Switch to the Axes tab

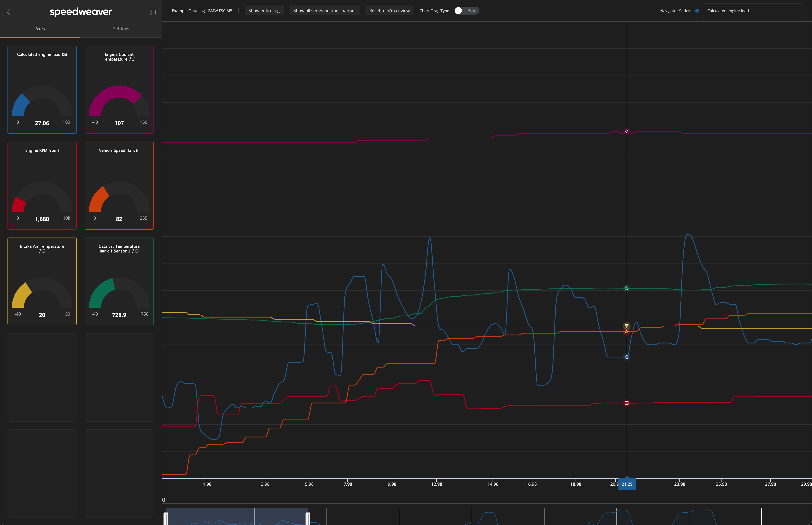pyautogui.click(x=40, y=29)
